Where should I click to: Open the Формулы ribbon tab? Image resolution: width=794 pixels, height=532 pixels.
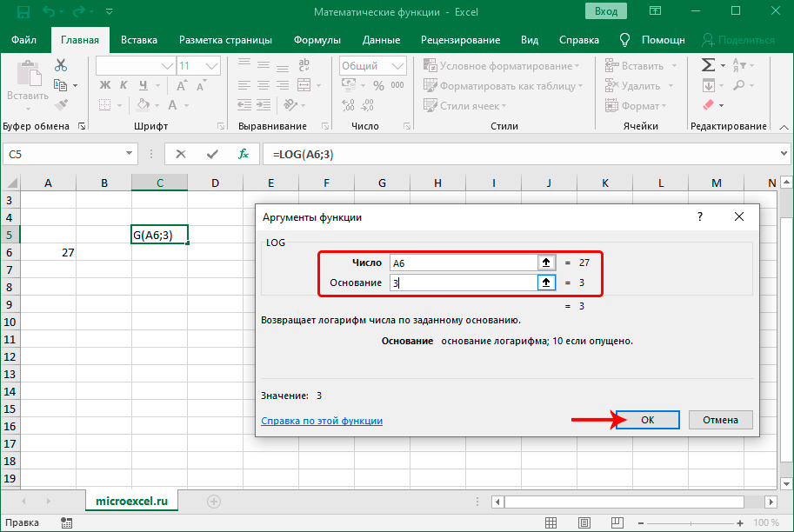click(x=317, y=40)
